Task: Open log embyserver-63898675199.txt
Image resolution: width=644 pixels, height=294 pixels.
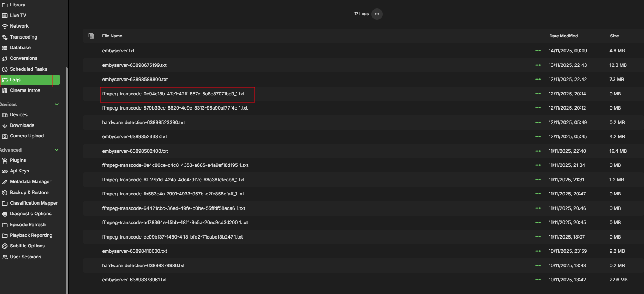Action: click(134, 65)
